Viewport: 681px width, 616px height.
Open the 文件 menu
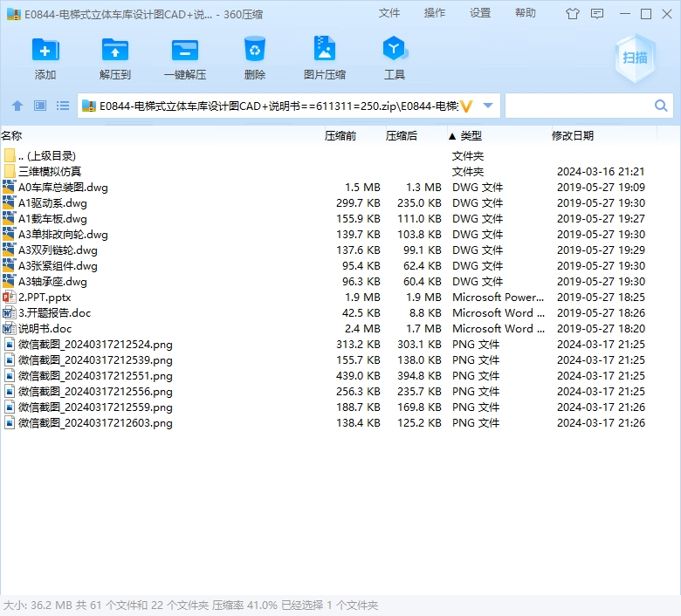(x=389, y=13)
